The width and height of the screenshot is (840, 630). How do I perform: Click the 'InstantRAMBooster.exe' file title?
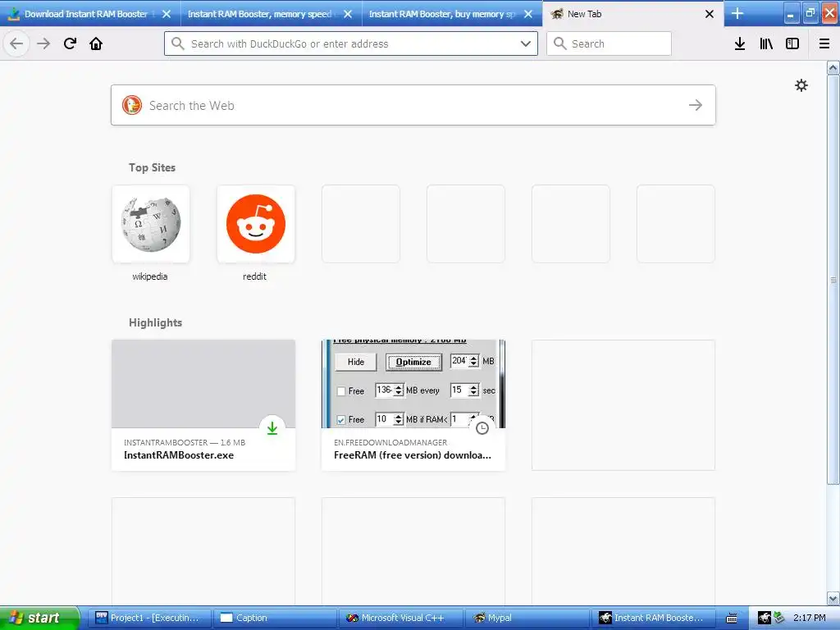click(178, 454)
